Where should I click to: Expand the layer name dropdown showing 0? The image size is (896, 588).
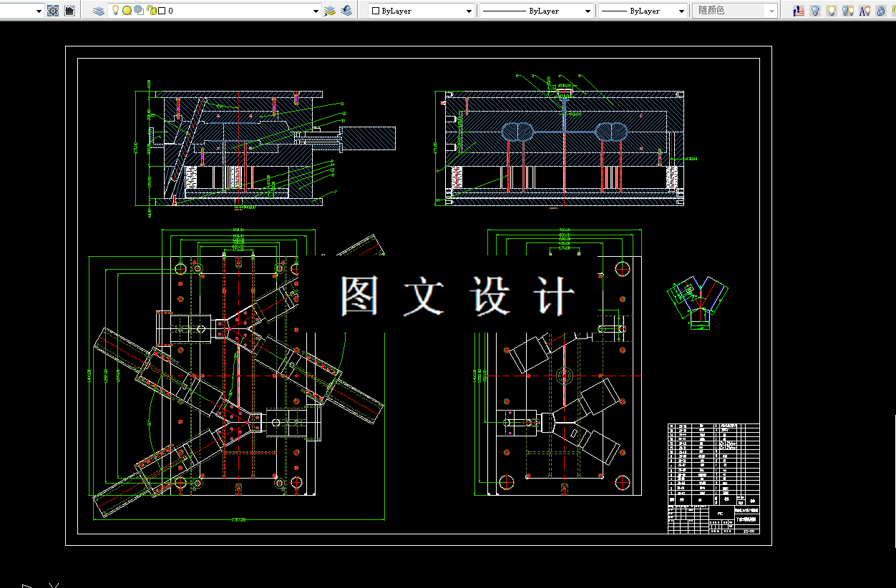[x=215, y=11]
